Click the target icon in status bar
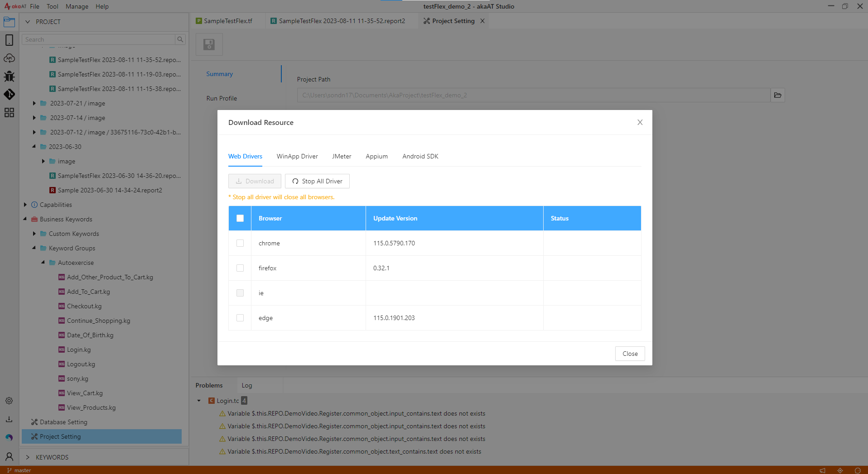Viewport: 868px width, 474px height. 840,470
